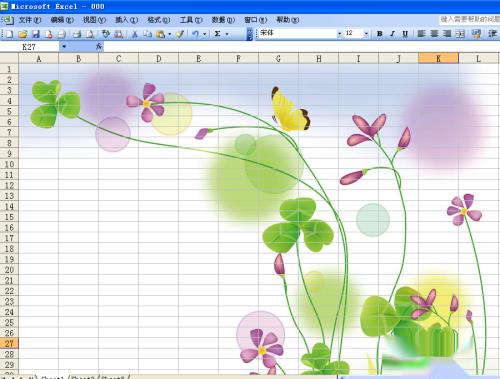Open the font name dropdown arrow

[339, 33]
